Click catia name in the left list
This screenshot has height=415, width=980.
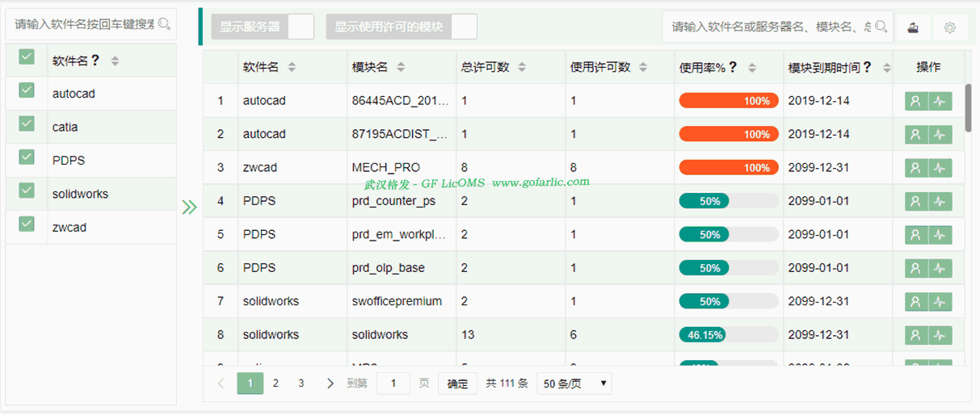tap(65, 128)
